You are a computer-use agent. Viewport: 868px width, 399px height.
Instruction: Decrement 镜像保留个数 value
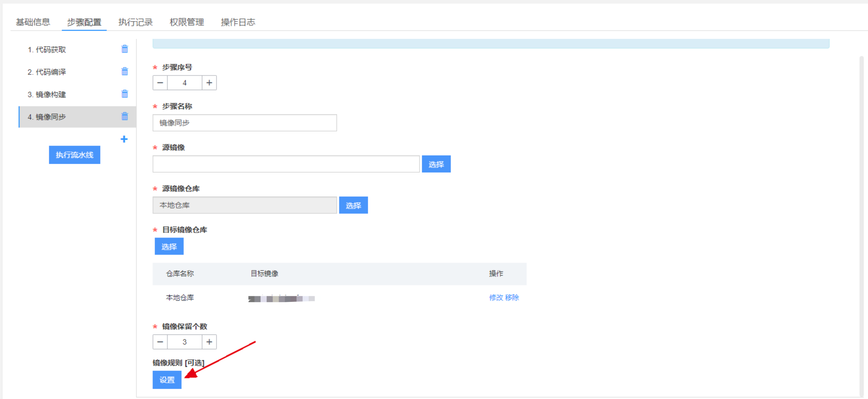(x=160, y=342)
